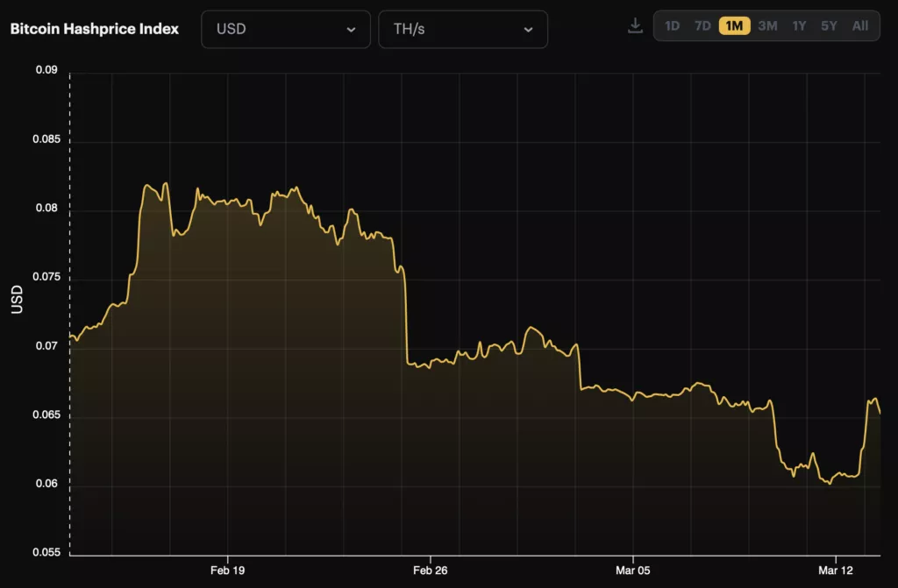Viewport: 898px width, 588px height.
Task: Click the 0.06 y-axis price label
Action: [46, 484]
